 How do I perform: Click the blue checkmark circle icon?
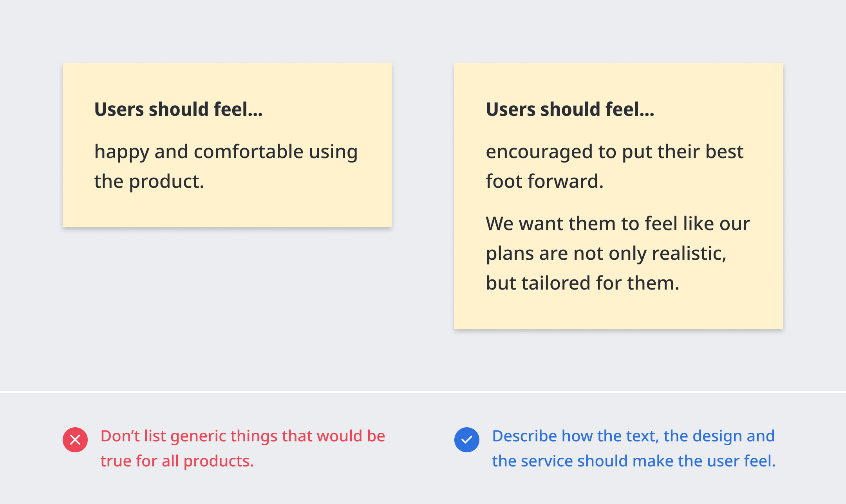coord(466,440)
